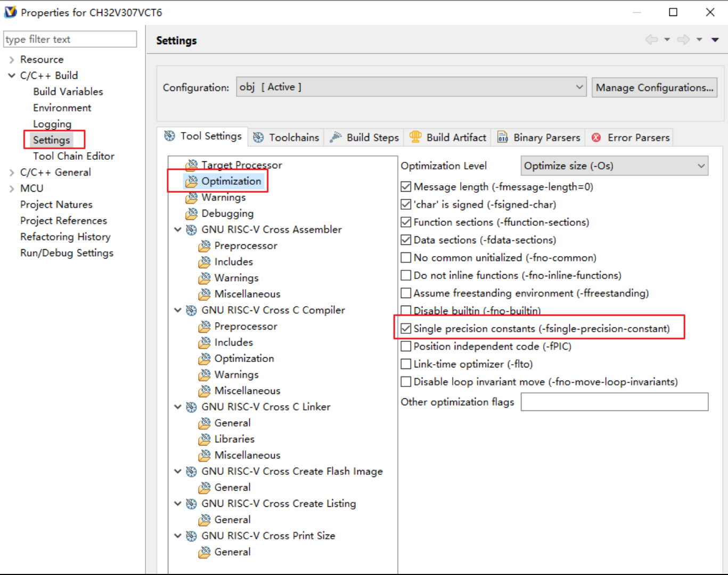Image resolution: width=728 pixels, height=575 pixels.
Task: Collapse GNU RISC-V Cross Assembler node
Action: point(178,229)
